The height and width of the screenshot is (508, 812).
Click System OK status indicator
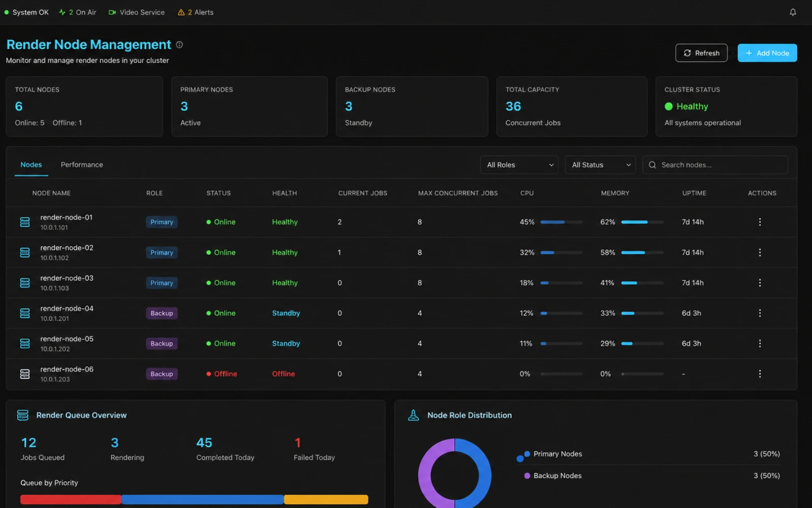pos(26,12)
